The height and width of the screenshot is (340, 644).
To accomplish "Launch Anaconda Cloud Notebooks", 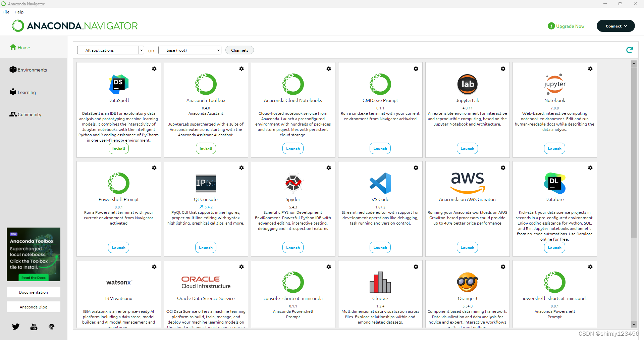I will pyautogui.click(x=293, y=149).
